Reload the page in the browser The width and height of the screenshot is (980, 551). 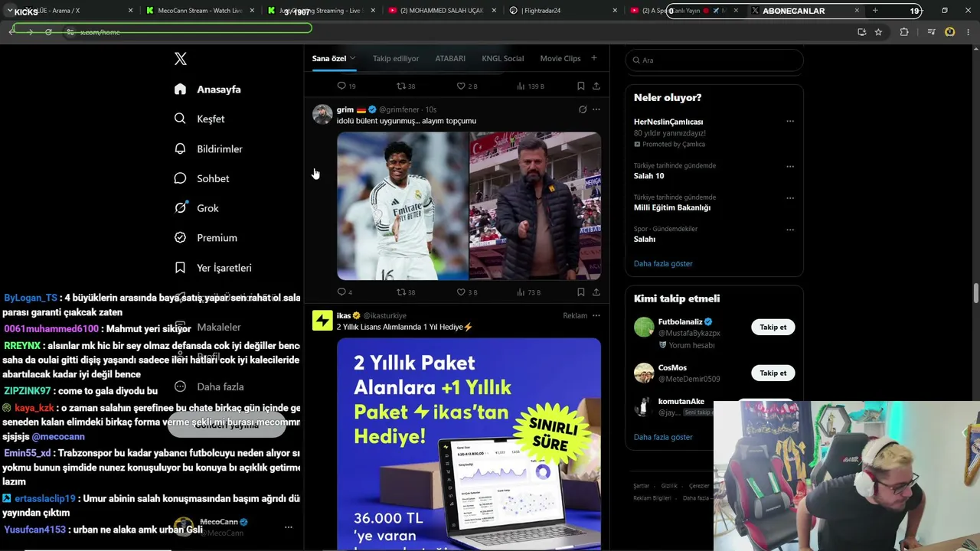[48, 31]
